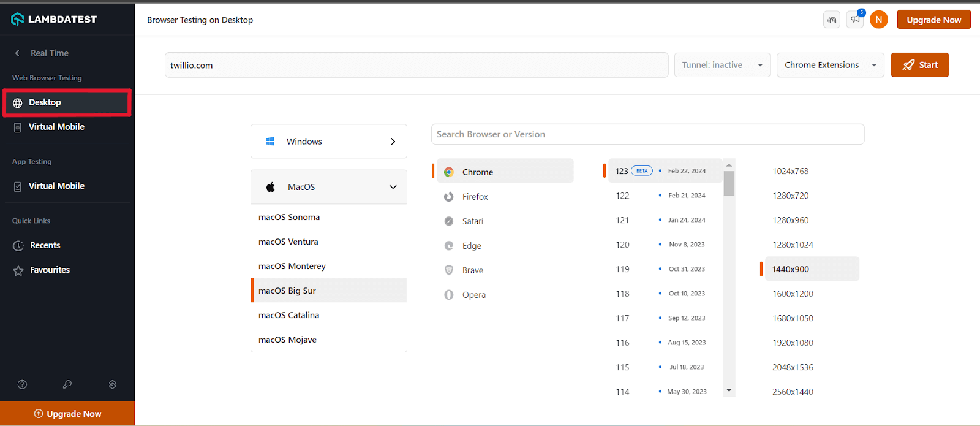
Task: Go to Favourites in the sidebar
Action: point(50,270)
